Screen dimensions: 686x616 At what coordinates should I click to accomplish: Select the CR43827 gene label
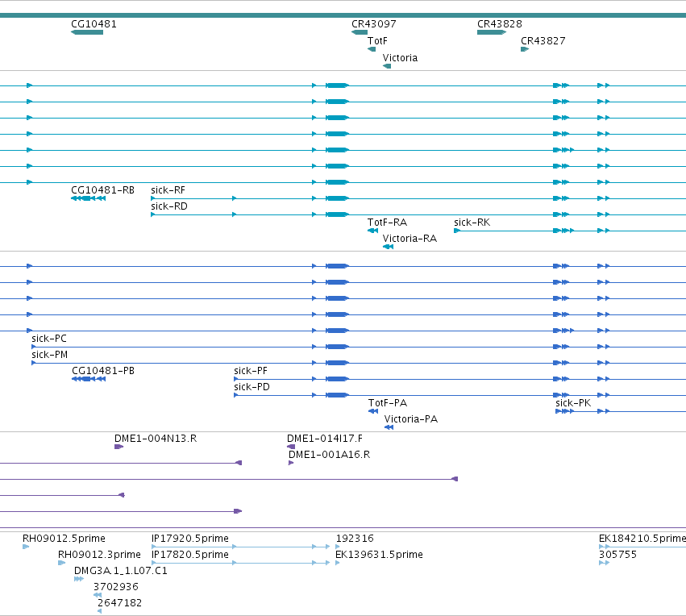point(543,40)
